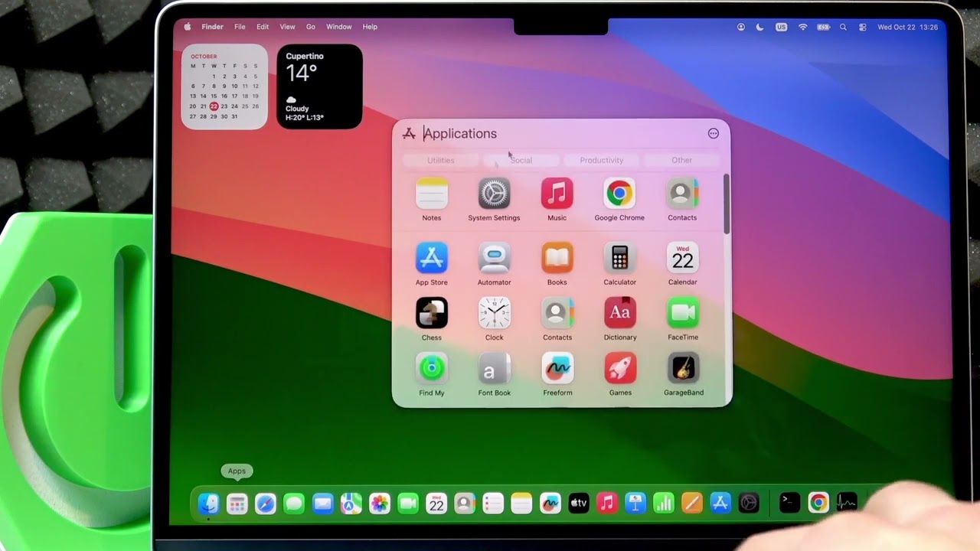Toggle Focus moon icon in menu bar

[x=759, y=27]
